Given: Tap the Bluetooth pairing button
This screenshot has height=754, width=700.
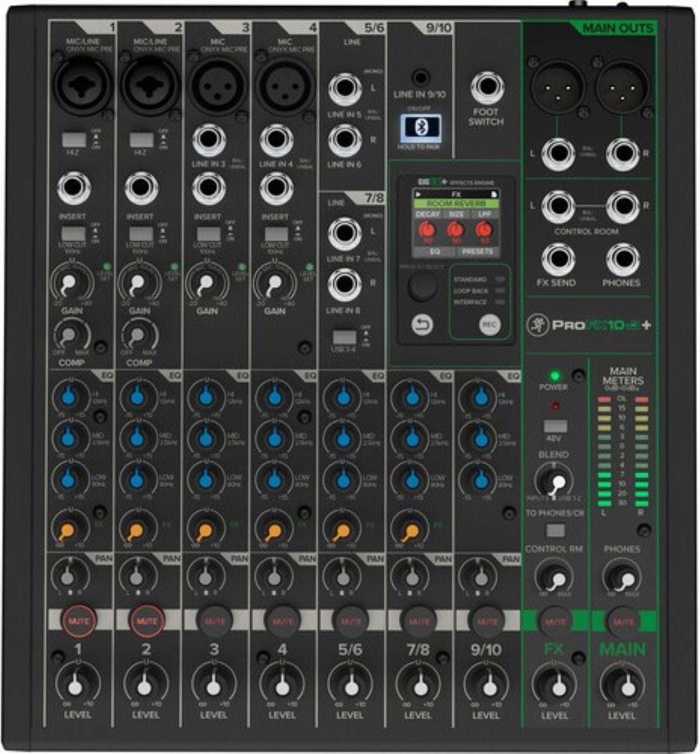Looking at the screenshot, I should point(421,128).
